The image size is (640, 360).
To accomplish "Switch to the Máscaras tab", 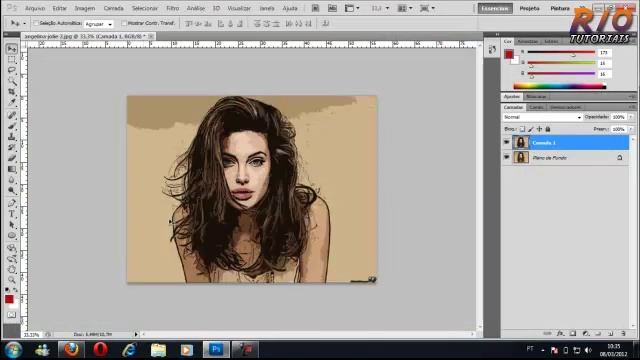I will [536, 97].
